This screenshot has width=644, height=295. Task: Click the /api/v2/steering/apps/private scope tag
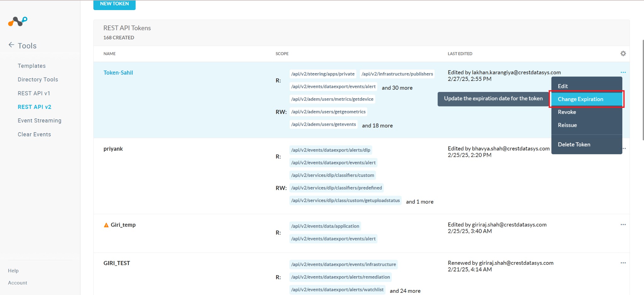[323, 74]
